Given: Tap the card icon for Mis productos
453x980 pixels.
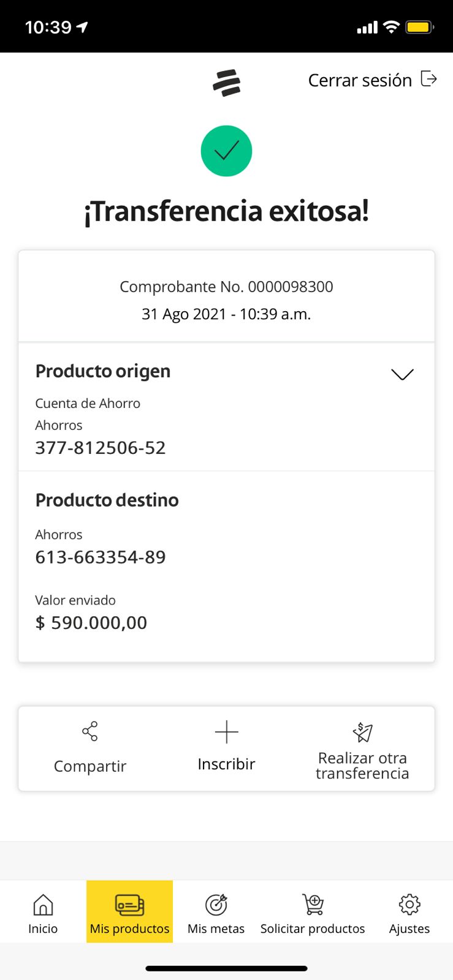Looking at the screenshot, I should coord(129,904).
